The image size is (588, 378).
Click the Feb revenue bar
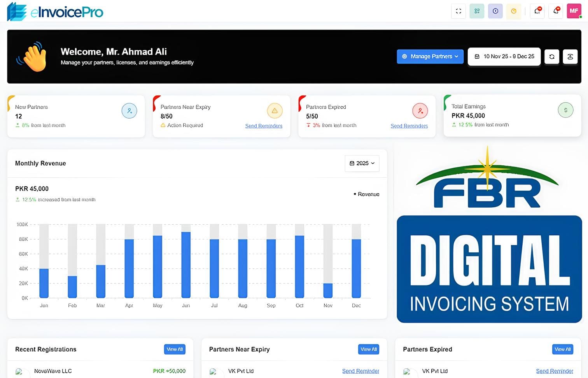(72, 287)
